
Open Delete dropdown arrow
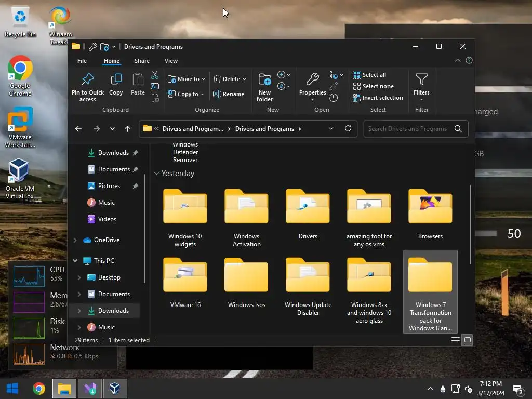(x=244, y=79)
